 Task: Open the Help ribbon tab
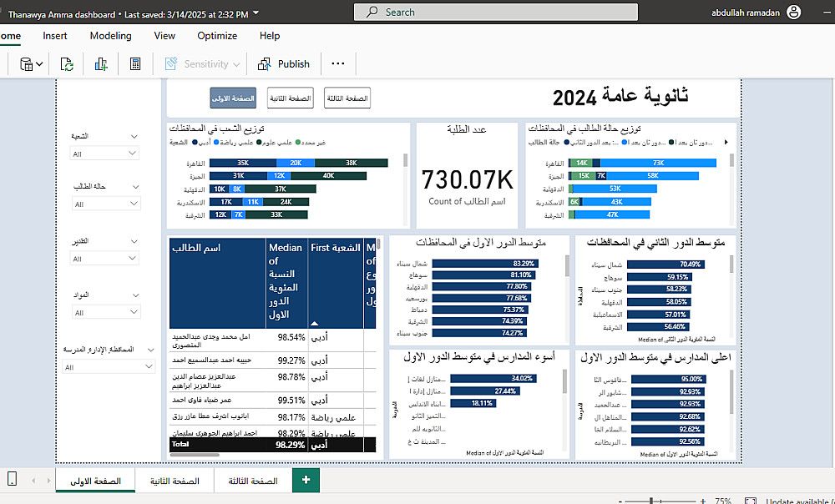(270, 36)
